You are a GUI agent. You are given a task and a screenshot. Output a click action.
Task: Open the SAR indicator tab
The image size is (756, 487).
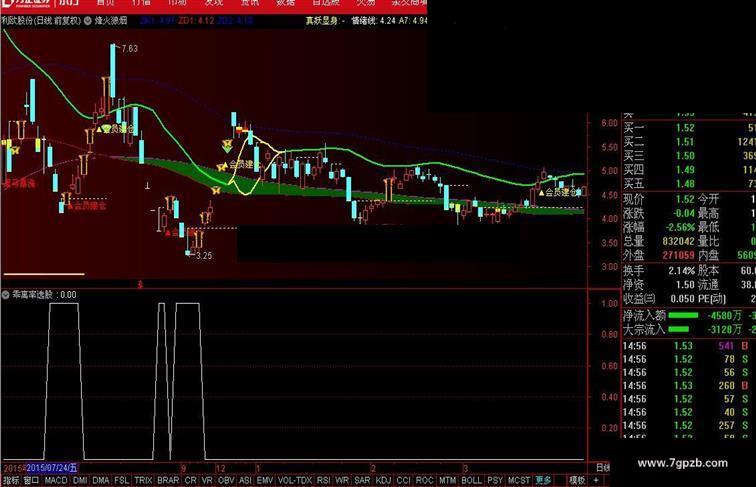click(362, 480)
